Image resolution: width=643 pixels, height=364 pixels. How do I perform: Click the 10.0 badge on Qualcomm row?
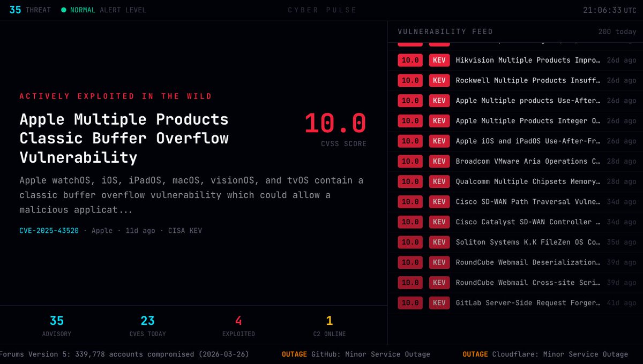point(410,181)
